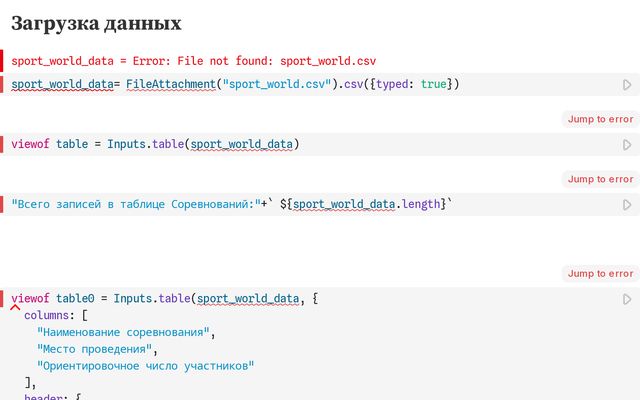640x400 pixels.
Task: Run the viewof table cell
Action: [x=627, y=145]
